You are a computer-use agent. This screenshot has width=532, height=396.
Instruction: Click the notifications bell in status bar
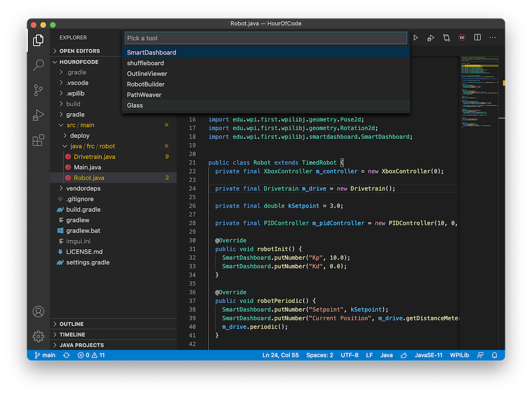pos(495,355)
